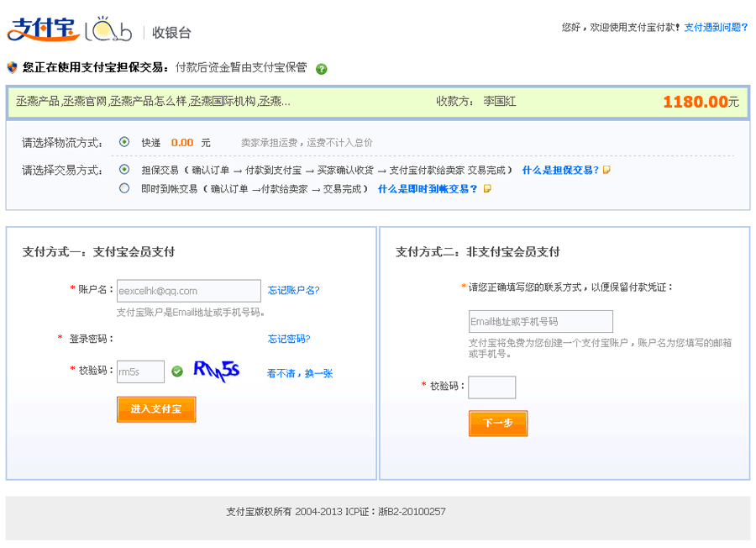Focus the empty non-member 校验码 input field
Image resolution: width=756 pixels, height=548 pixels.
pyautogui.click(x=492, y=387)
